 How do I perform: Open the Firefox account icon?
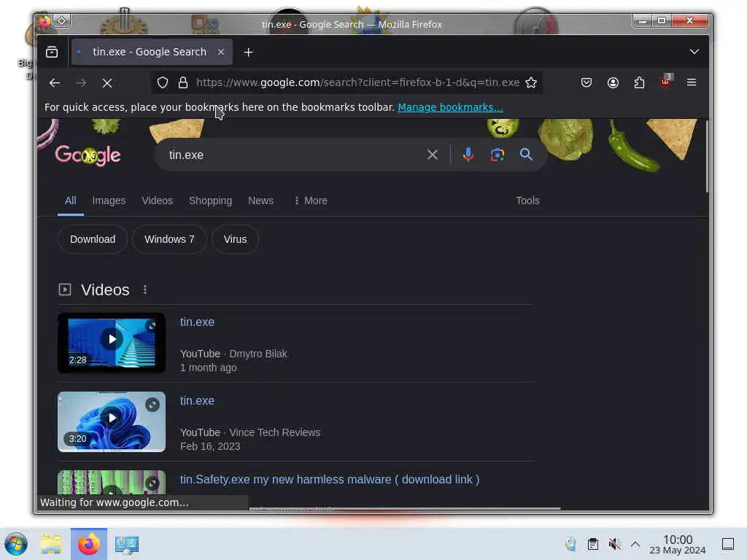613,83
